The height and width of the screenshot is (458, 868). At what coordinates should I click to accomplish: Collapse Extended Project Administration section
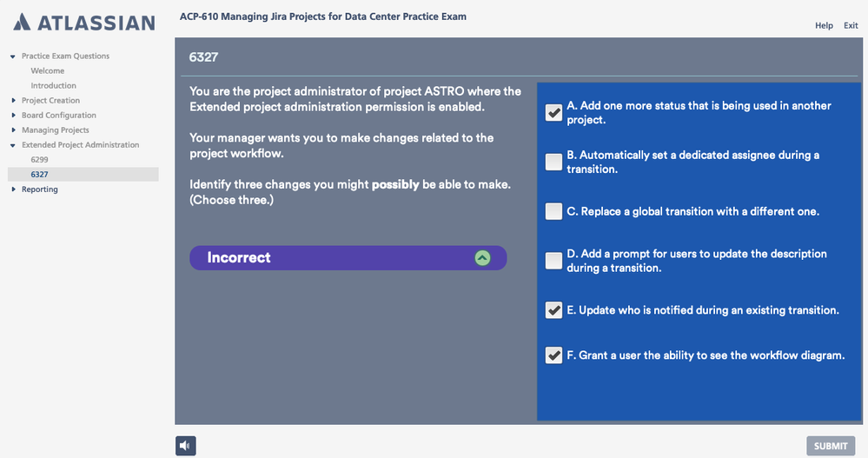pyautogui.click(x=13, y=145)
